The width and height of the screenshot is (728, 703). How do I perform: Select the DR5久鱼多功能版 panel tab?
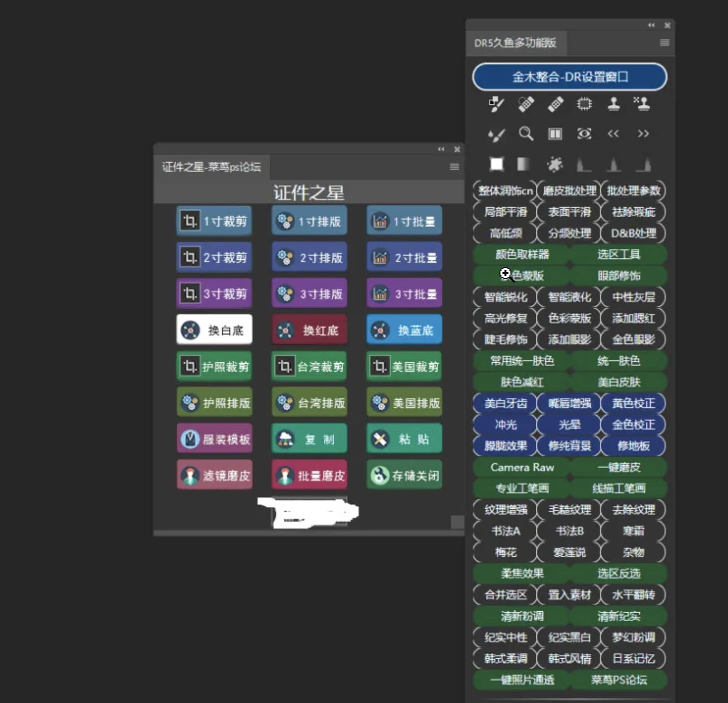(515, 43)
